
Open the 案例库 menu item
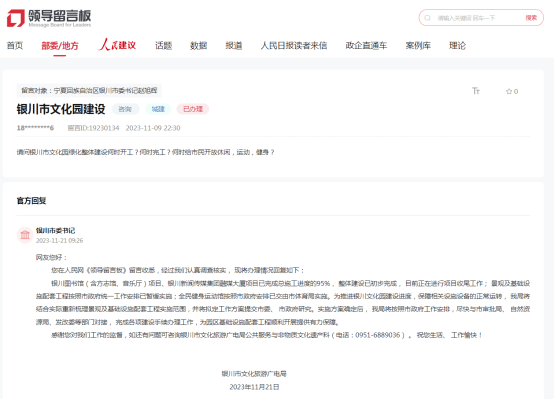click(x=418, y=46)
